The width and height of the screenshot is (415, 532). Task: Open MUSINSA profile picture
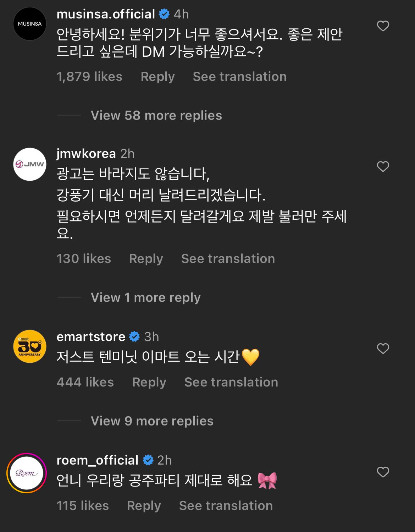pos(30,24)
